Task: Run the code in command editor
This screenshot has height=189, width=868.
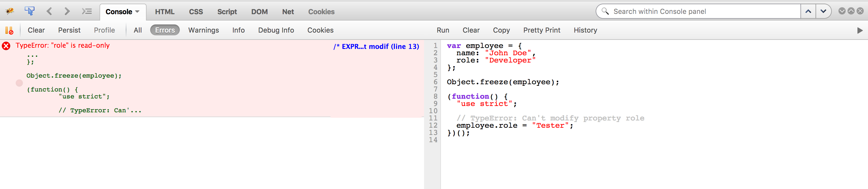Action: 443,30
